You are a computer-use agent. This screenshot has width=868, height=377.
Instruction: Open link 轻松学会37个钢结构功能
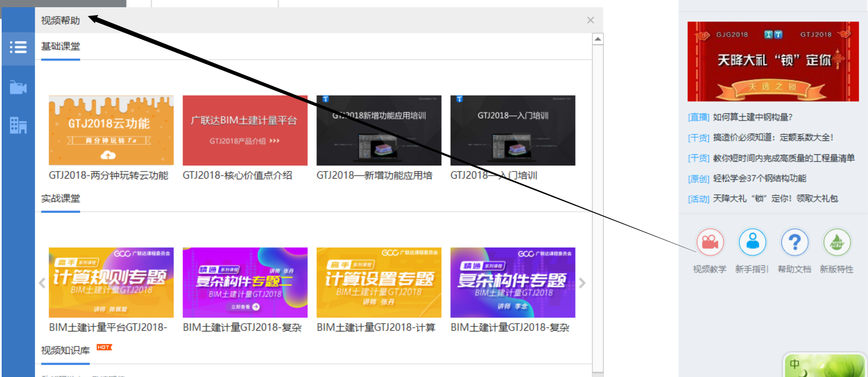(x=760, y=178)
